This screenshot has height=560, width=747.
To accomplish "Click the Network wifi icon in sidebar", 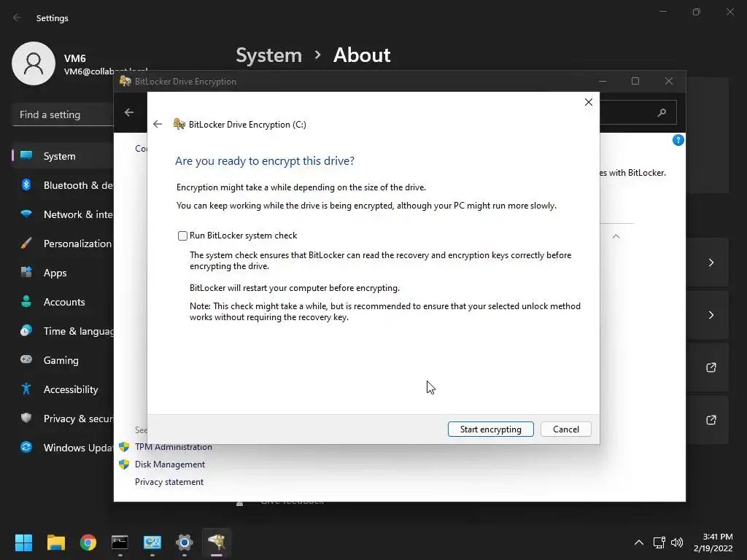I will coord(26,214).
